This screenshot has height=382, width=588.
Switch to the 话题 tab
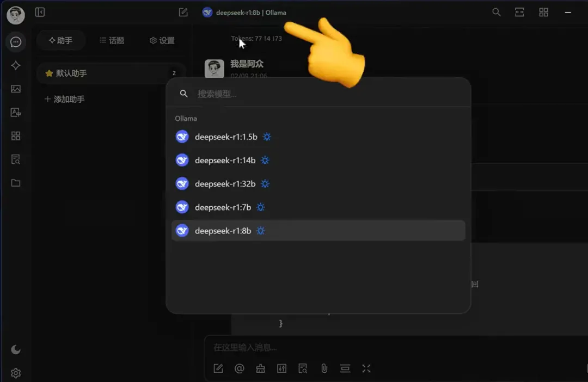pos(112,40)
